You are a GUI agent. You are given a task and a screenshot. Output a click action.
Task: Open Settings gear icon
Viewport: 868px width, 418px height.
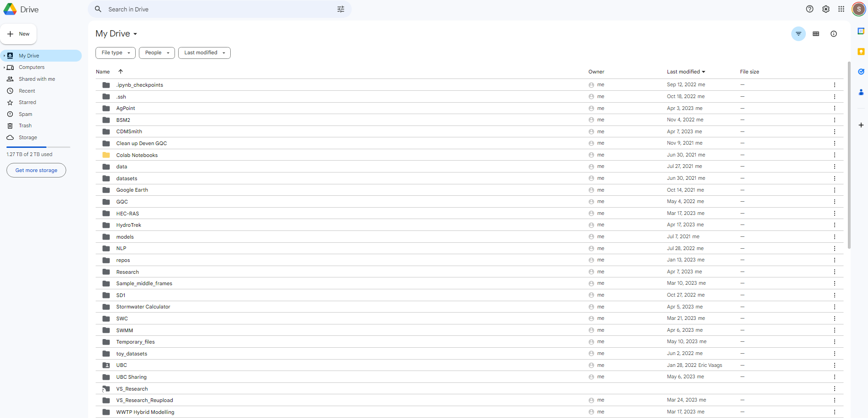(x=826, y=9)
